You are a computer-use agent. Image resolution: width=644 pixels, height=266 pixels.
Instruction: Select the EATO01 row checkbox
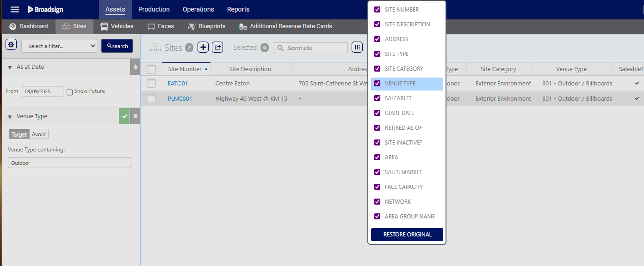151,84
